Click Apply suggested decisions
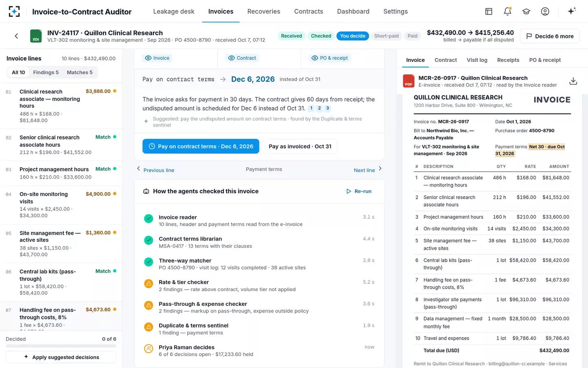The width and height of the screenshot is (588, 368). pyautogui.click(x=61, y=357)
